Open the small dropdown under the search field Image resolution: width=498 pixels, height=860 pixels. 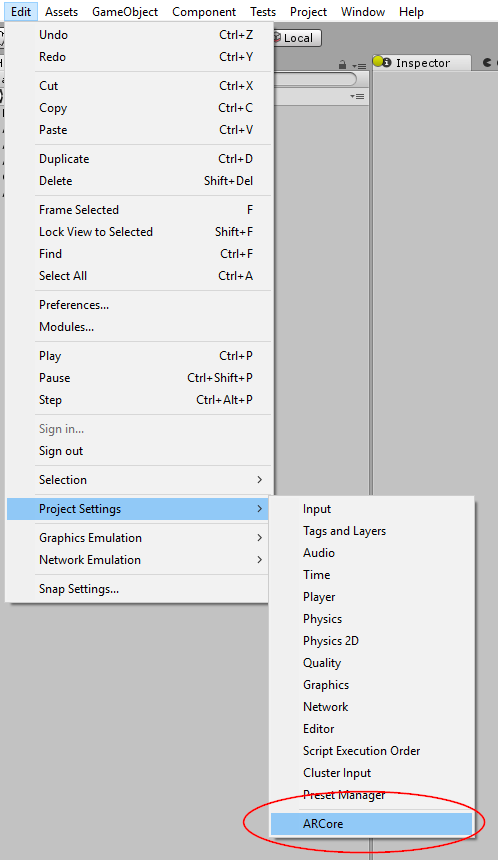(x=357, y=97)
